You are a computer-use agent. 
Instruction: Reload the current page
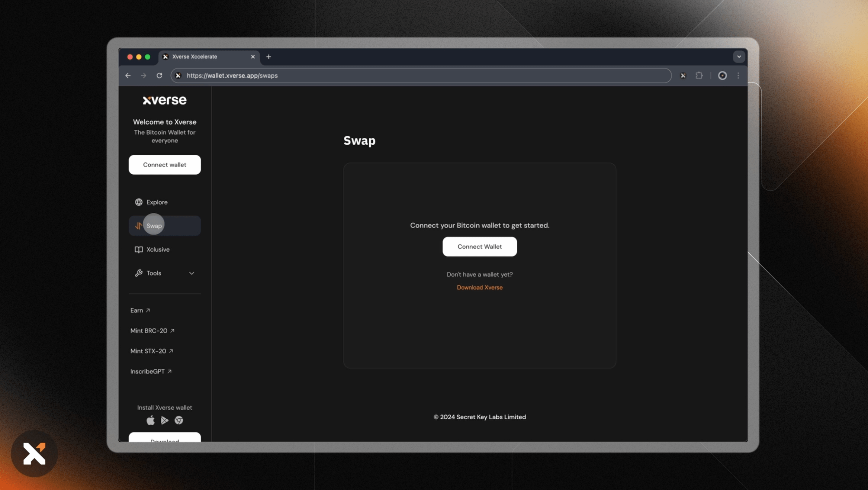click(159, 76)
